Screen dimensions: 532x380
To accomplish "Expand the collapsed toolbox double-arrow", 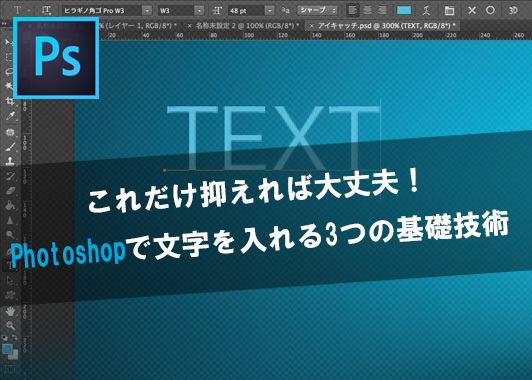I will click(x=4, y=24).
